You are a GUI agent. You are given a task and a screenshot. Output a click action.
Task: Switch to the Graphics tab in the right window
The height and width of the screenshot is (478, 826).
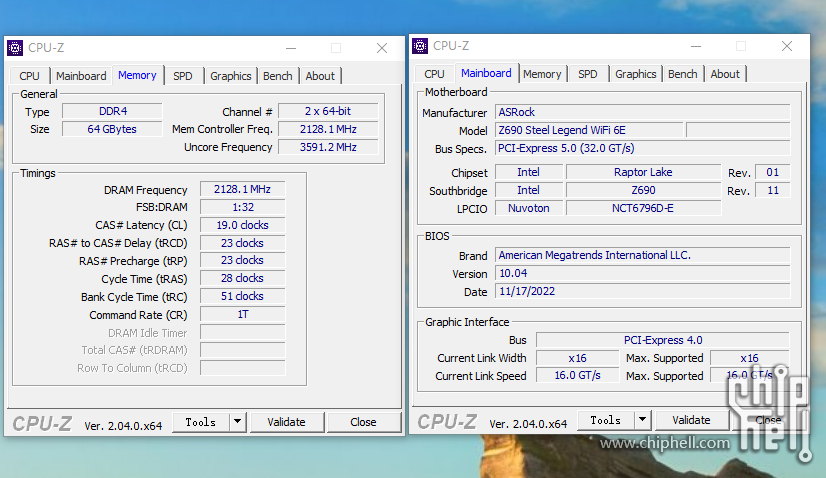(x=635, y=74)
